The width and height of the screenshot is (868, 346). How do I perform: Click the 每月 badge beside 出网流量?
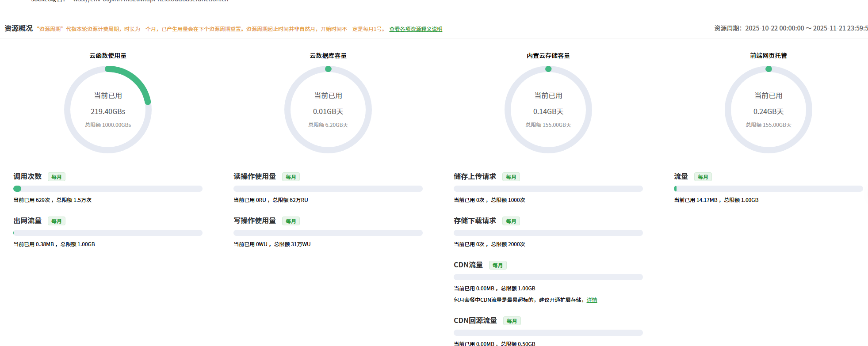(x=57, y=221)
